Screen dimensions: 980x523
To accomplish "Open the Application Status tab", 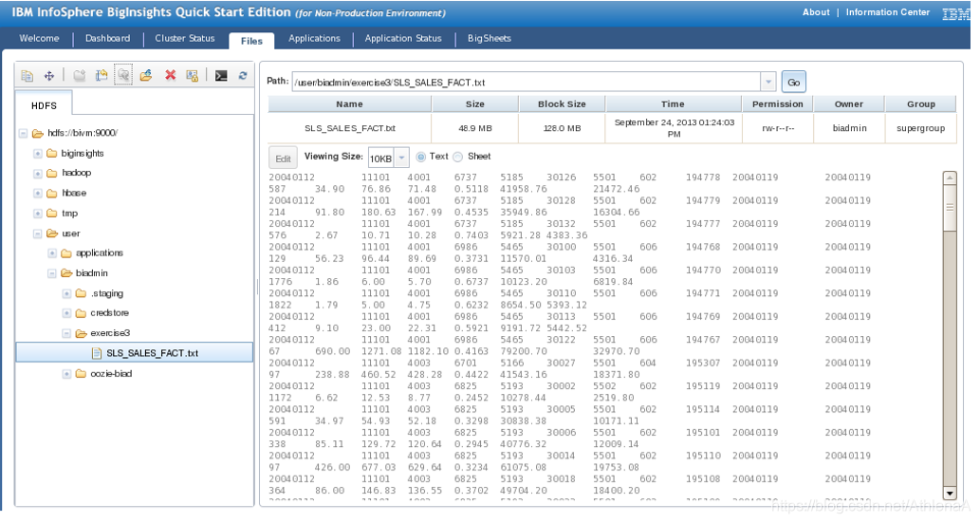I will pos(403,38).
